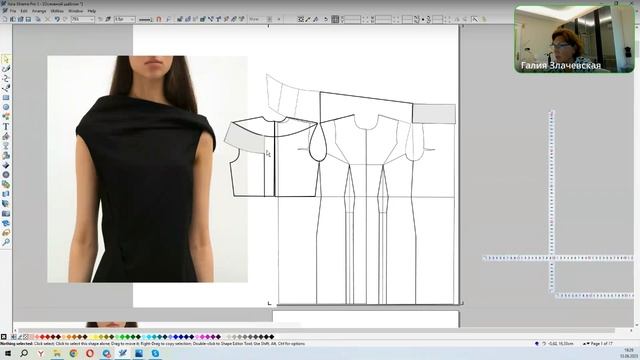640x360 pixels.
Task: Open the Window menu
Action: (x=76, y=11)
